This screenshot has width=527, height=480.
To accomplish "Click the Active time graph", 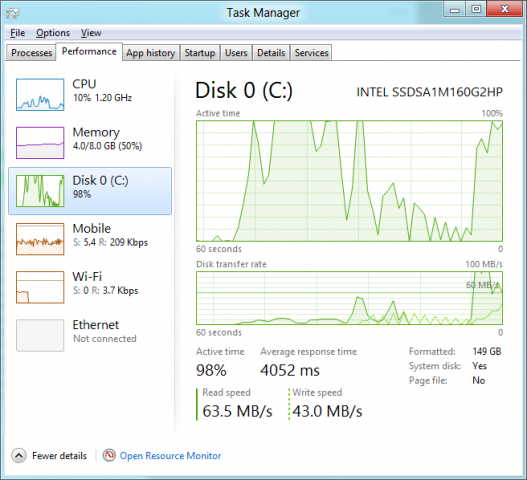I will click(349, 181).
